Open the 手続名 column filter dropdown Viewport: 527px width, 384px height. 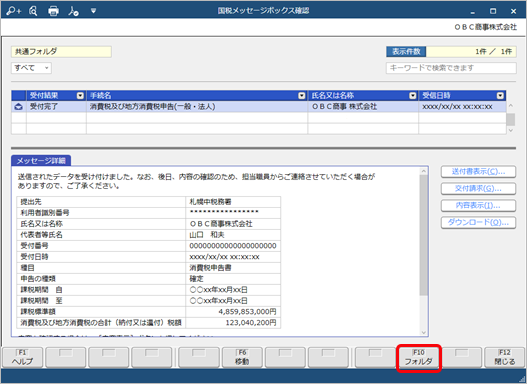pyautogui.click(x=302, y=96)
